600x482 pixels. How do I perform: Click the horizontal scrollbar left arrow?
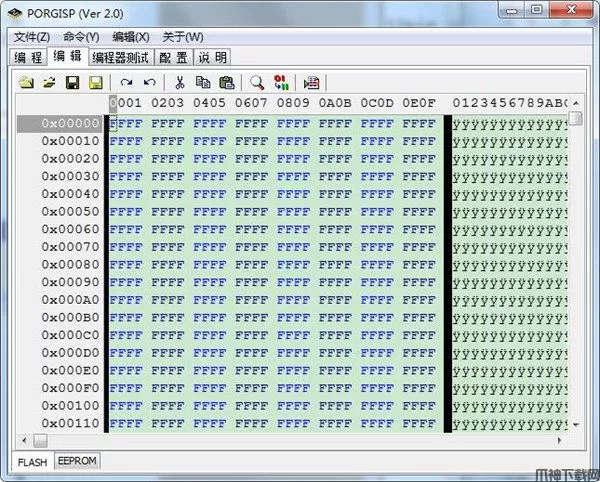click(x=24, y=440)
